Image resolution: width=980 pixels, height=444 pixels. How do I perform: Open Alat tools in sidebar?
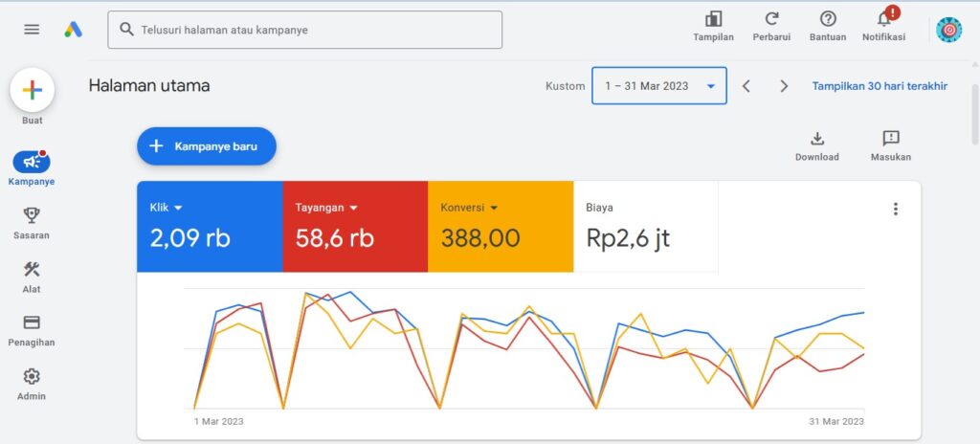tap(32, 270)
